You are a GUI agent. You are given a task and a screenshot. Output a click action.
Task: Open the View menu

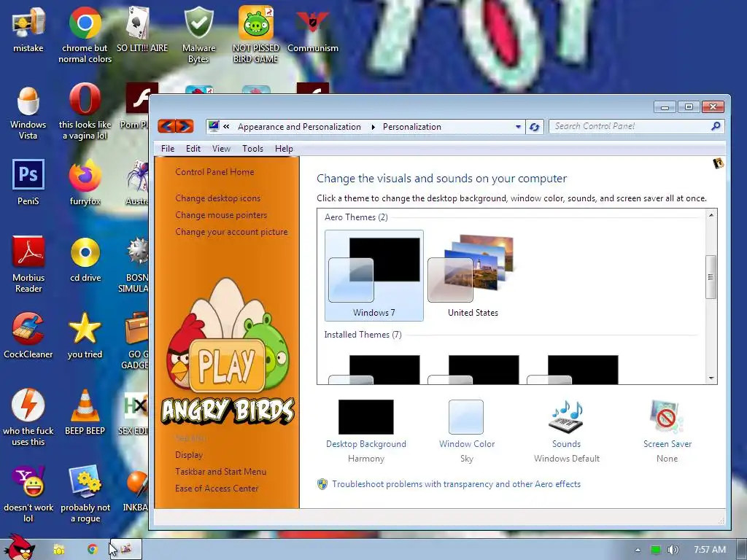point(221,149)
